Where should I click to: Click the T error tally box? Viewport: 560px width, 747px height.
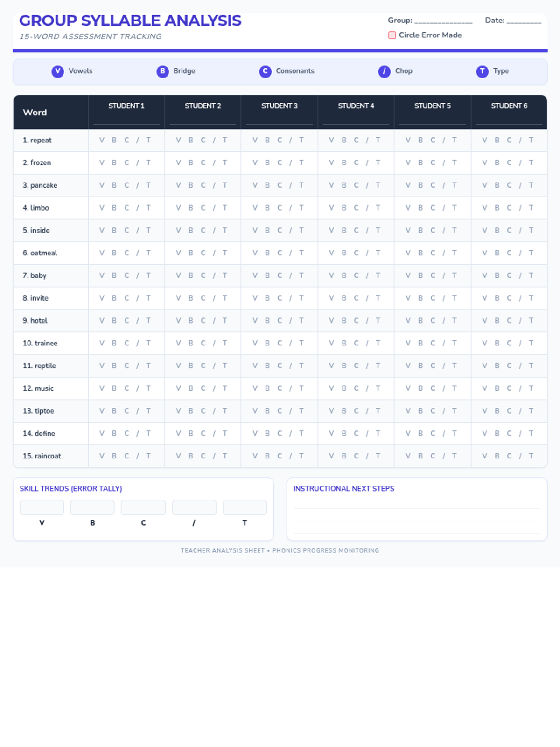pyautogui.click(x=245, y=507)
